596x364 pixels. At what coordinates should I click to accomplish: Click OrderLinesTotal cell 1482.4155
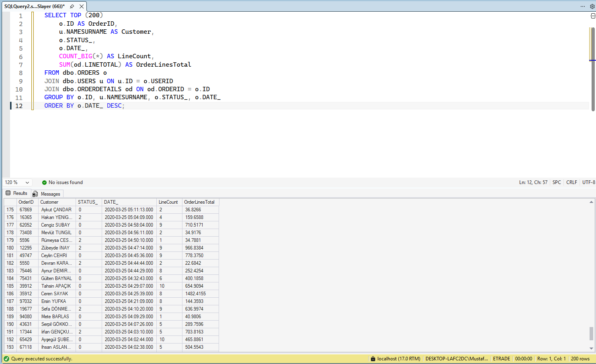pyautogui.click(x=201, y=294)
